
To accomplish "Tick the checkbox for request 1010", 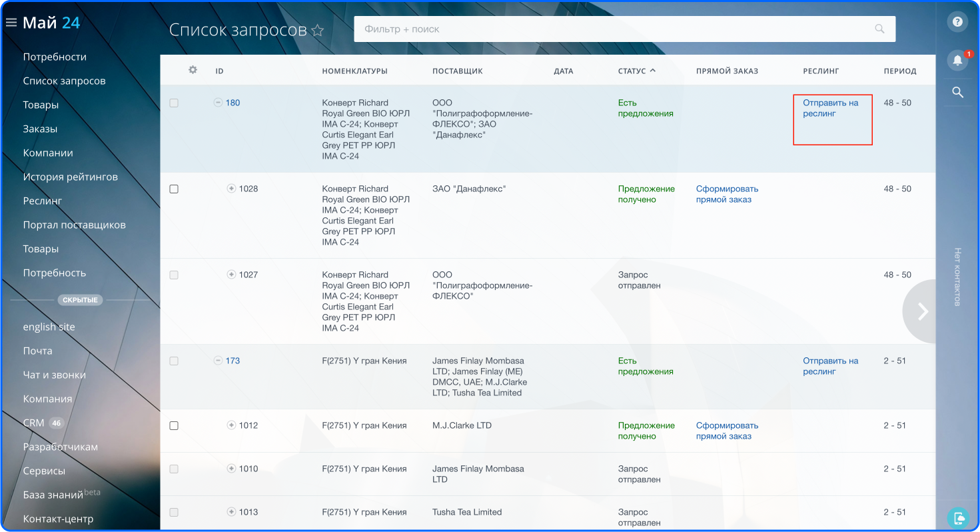I will pos(174,469).
